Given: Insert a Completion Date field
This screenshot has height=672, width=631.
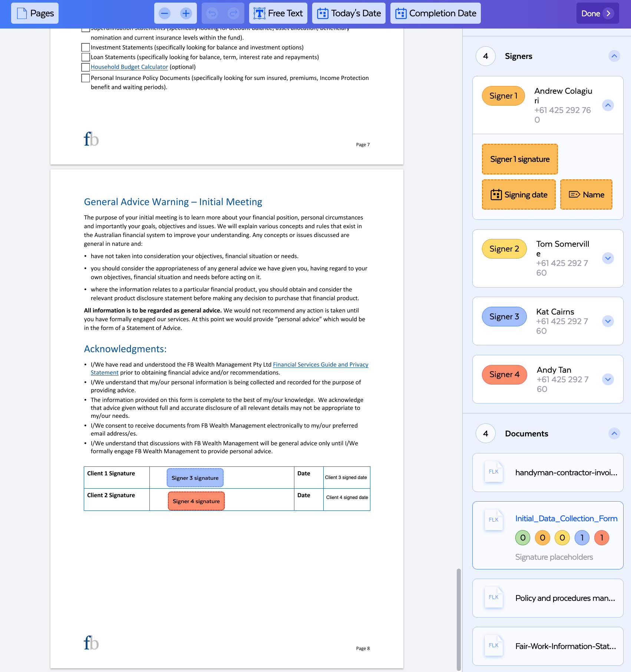Looking at the screenshot, I should pos(435,13).
